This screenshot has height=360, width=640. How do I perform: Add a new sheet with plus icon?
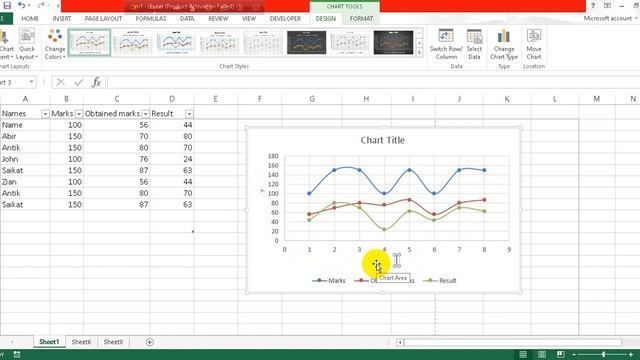click(x=149, y=342)
